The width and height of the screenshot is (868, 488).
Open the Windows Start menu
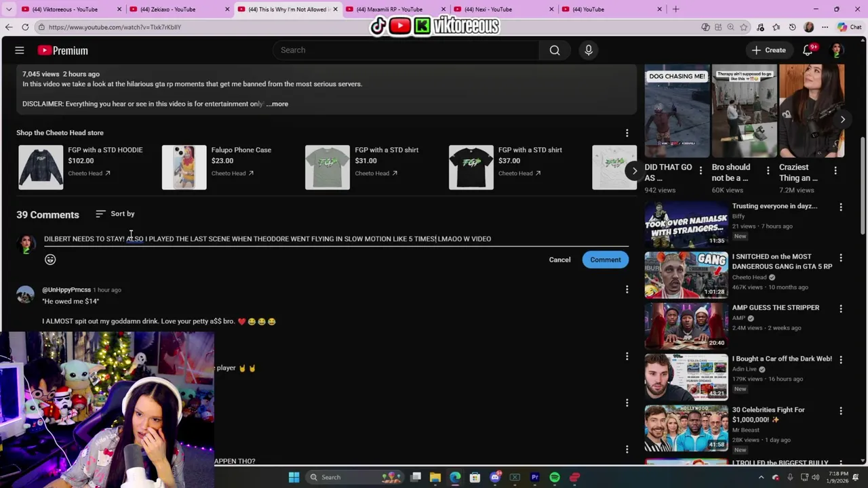coord(294,477)
